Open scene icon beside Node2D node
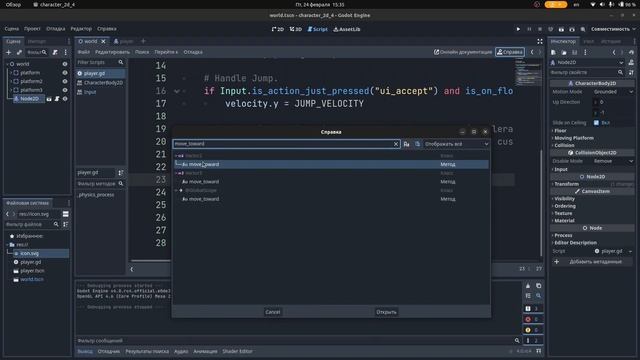This screenshot has width=640, height=360. click(x=49, y=99)
